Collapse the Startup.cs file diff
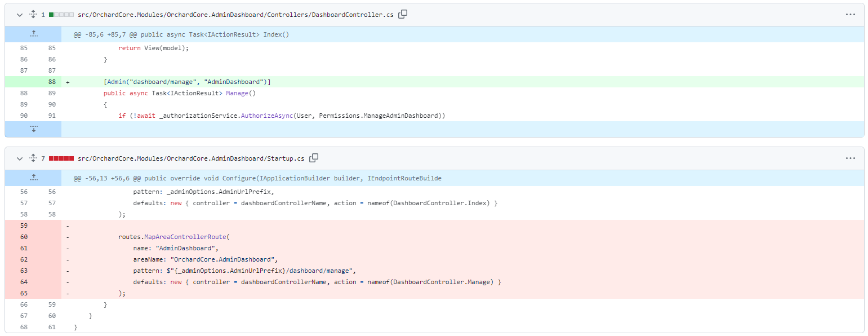Image resolution: width=868 pixels, height=336 pixels. [x=20, y=158]
